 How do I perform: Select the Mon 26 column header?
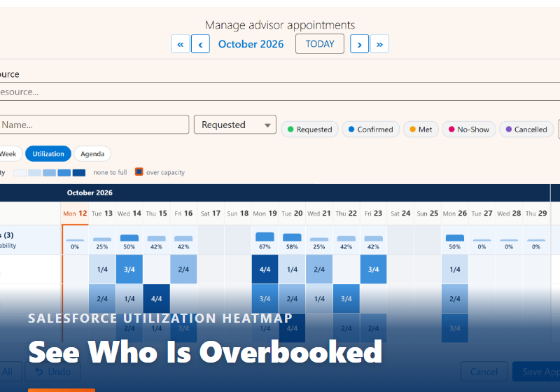point(455,213)
